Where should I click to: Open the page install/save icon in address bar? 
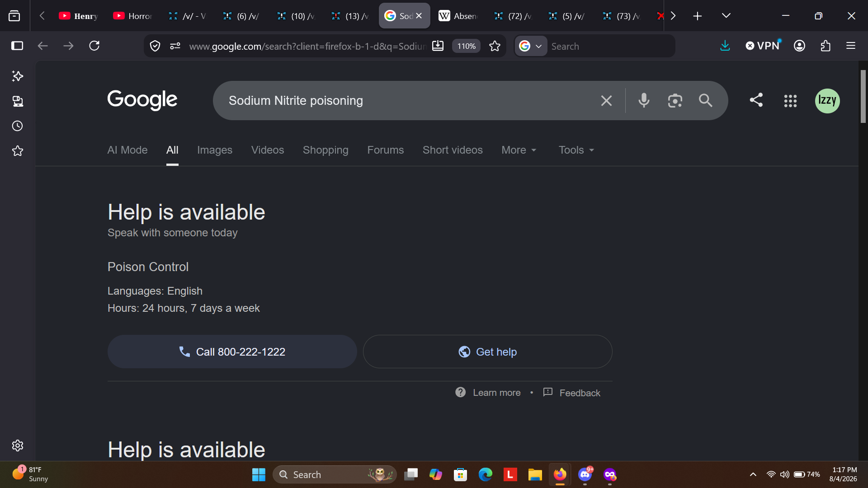click(438, 46)
